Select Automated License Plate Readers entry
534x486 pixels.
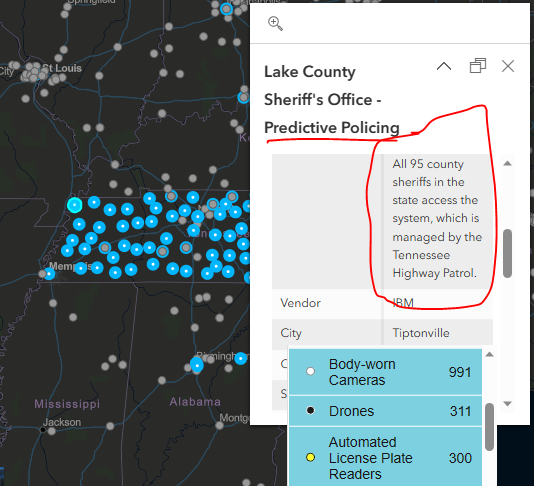point(385,457)
